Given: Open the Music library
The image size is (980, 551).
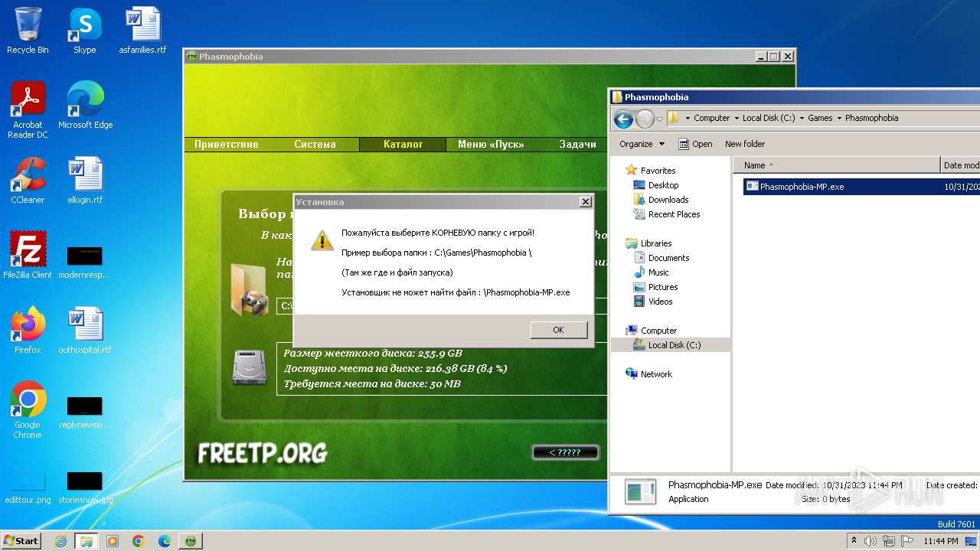Looking at the screenshot, I should tap(658, 272).
